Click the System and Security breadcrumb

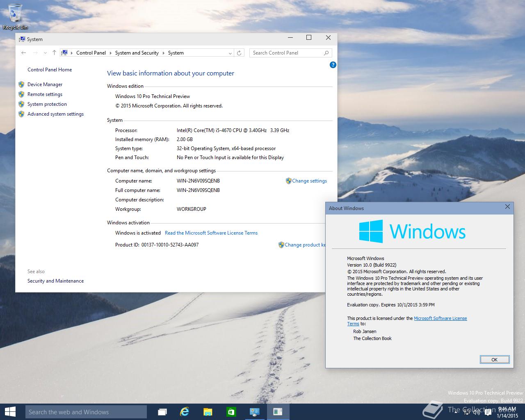tap(137, 53)
